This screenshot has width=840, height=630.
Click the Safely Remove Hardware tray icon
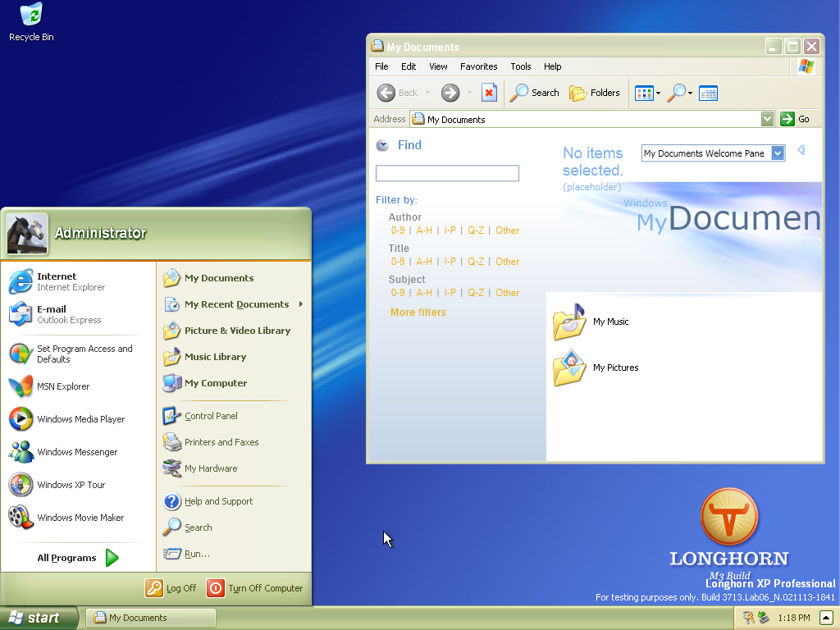(764, 618)
